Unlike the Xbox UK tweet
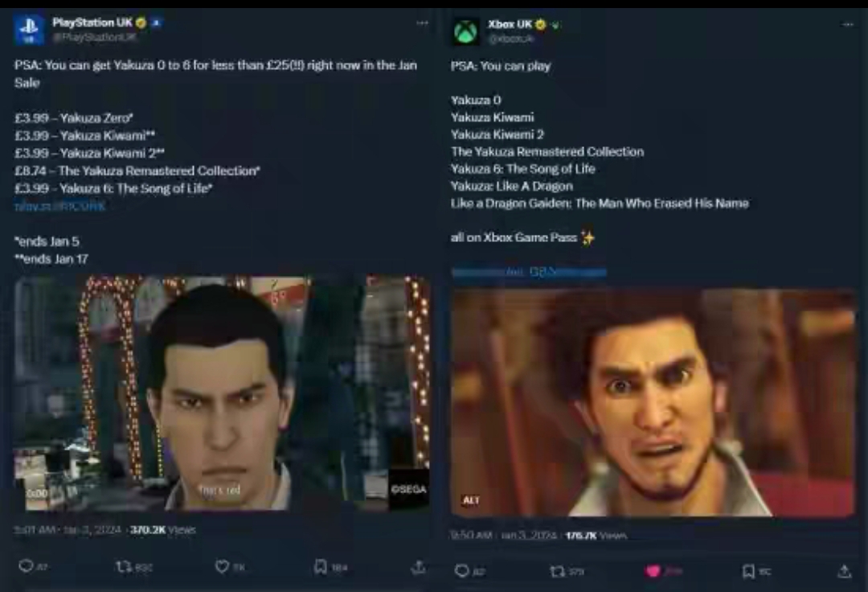 tap(653, 571)
